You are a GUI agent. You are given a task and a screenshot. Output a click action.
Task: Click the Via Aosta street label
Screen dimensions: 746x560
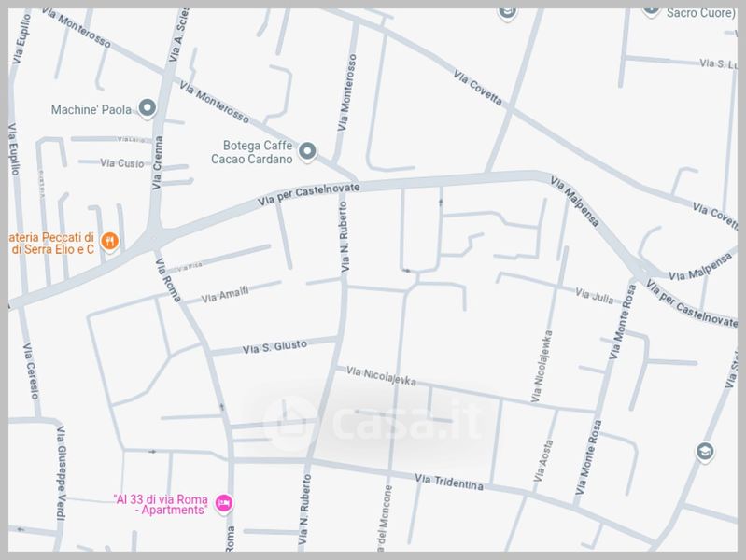click(542, 460)
